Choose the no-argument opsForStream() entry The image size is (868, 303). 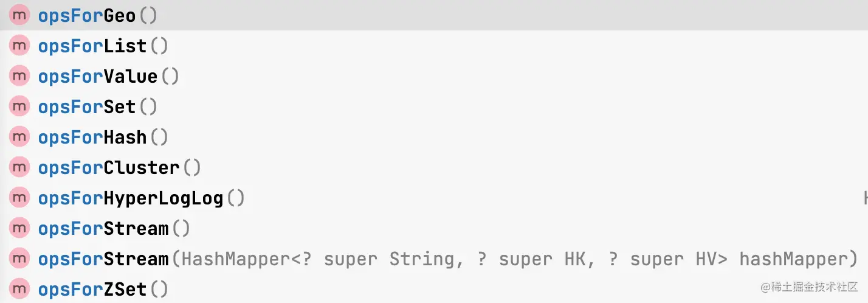click(x=434, y=228)
